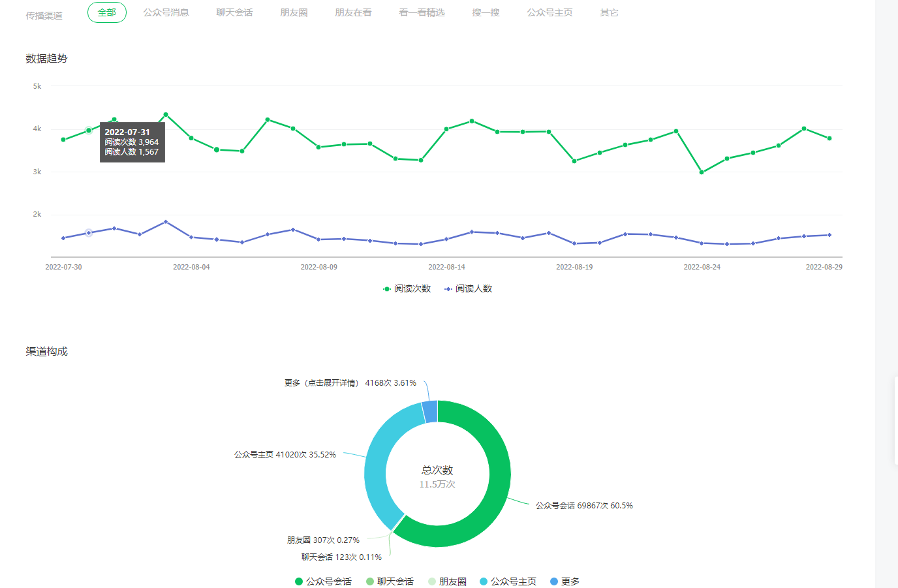Open 看一看精选 channel tab
This screenshot has height=588, width=898.
tap(422, 12)
